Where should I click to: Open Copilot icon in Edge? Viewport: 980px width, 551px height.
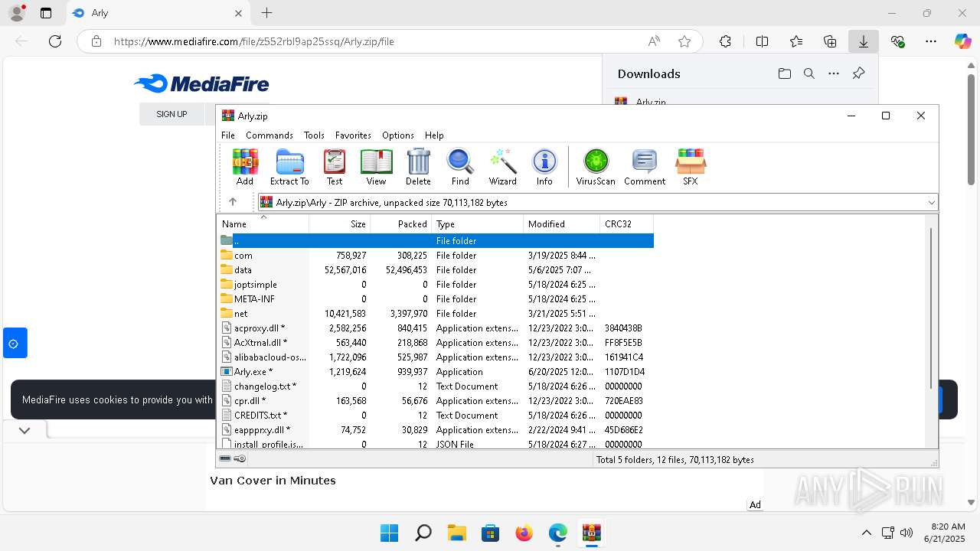[x=962, y=41]
